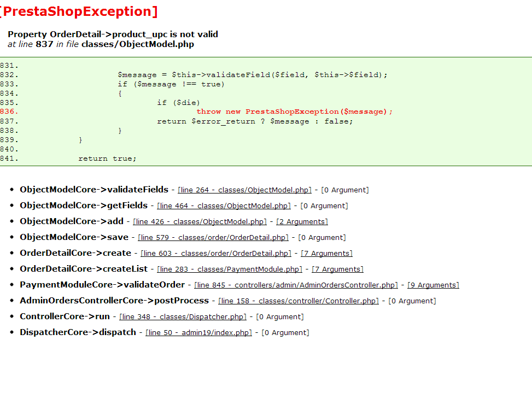Click code line 837 return $error_return
The width and height of the screenshot is (532, 393).
pyautogui.click(x=255, y=121)
